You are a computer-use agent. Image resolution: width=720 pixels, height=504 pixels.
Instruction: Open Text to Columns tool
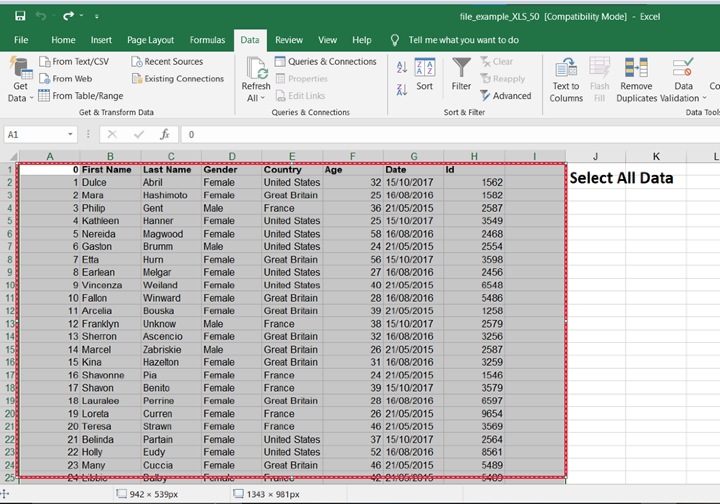coord(566,70)
